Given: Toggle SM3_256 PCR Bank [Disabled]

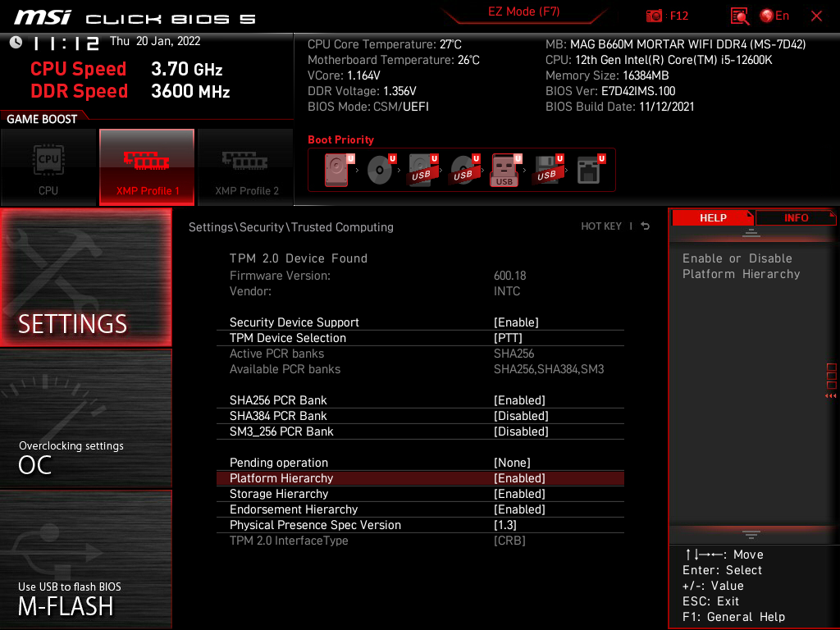Looking at the screenshot, I should [x=521, y=431].
